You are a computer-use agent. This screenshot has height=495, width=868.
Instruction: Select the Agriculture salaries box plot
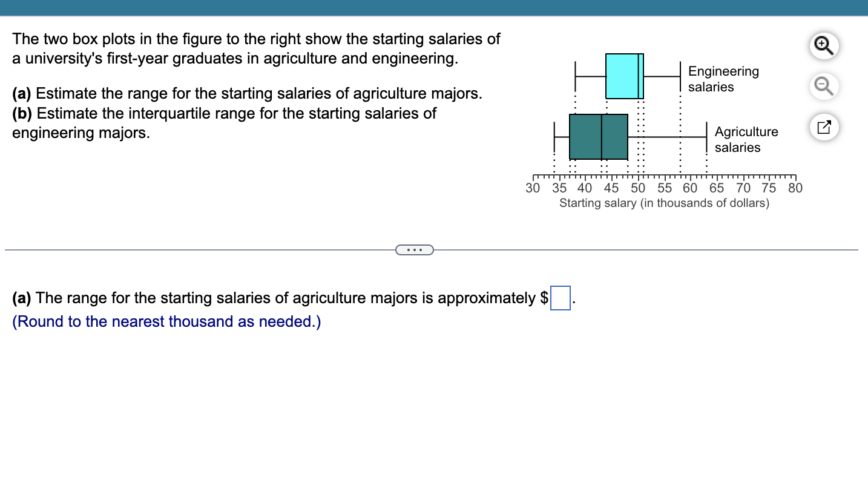(599, 136)
